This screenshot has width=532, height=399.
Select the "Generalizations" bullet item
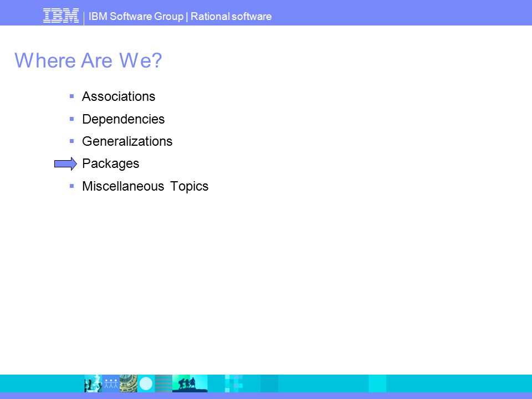tap(127, 141)
